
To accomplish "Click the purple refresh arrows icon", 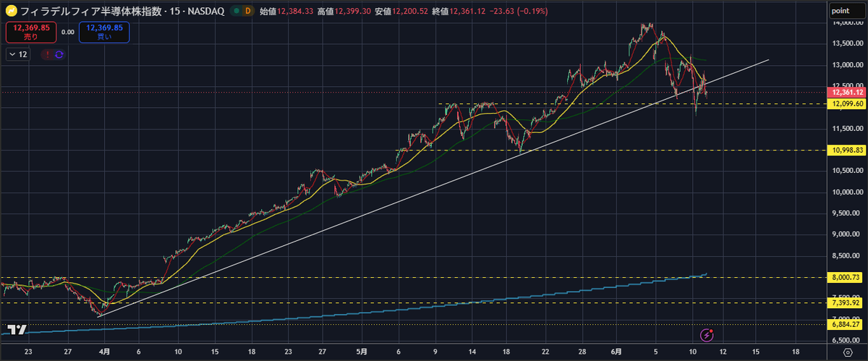I will coord(59,54).
